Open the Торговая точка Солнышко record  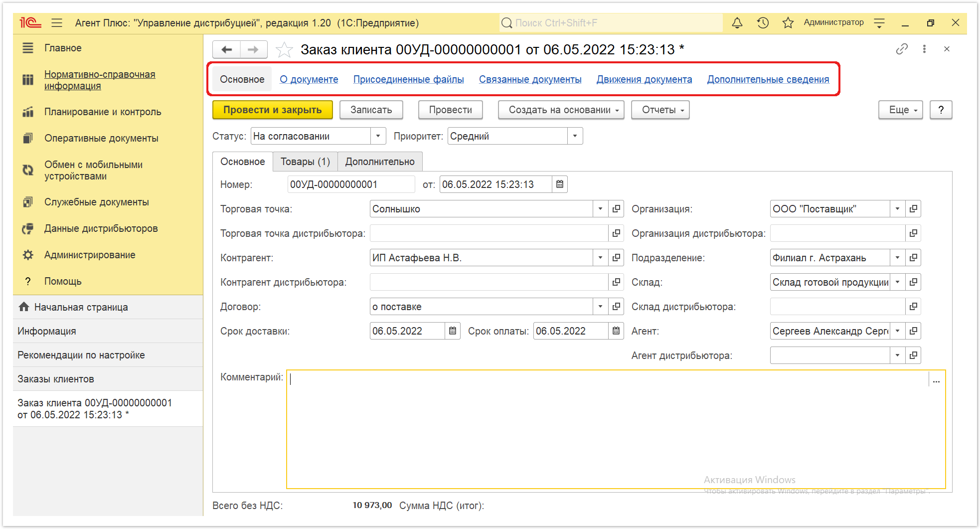tap(616, 209)
